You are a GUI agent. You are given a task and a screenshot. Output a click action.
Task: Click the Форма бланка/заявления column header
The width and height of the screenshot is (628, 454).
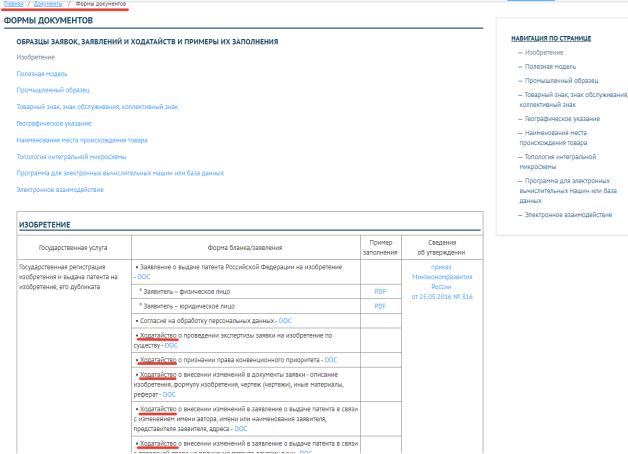tap(245, 247)
